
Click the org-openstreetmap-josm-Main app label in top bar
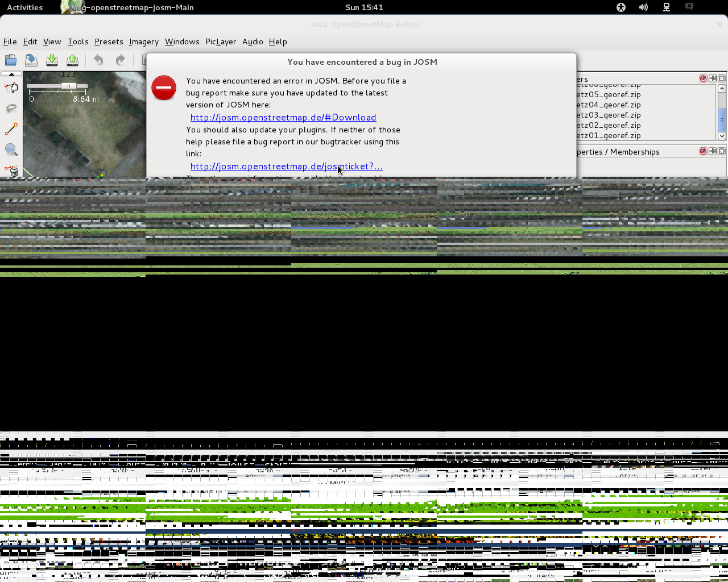(x=133, y=7)
